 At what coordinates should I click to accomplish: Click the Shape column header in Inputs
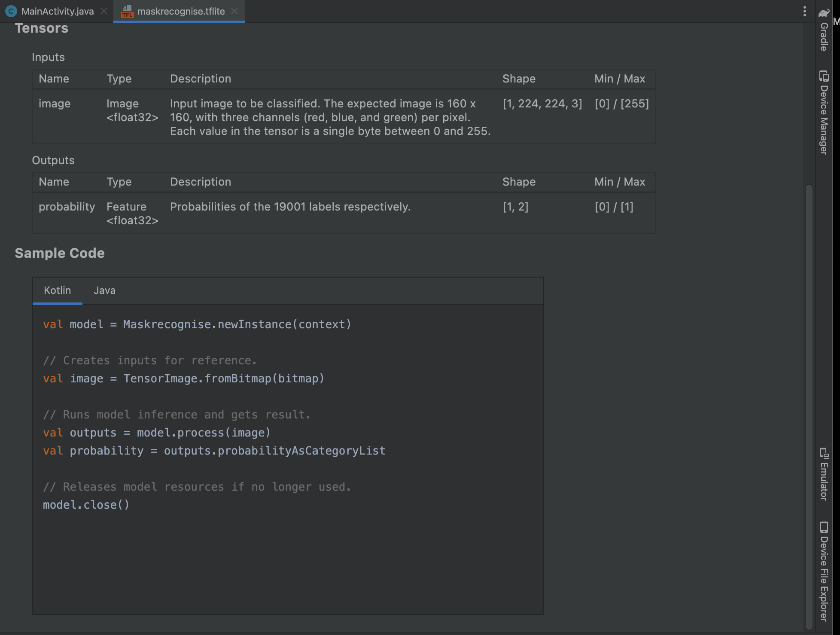tap(519, 79)
